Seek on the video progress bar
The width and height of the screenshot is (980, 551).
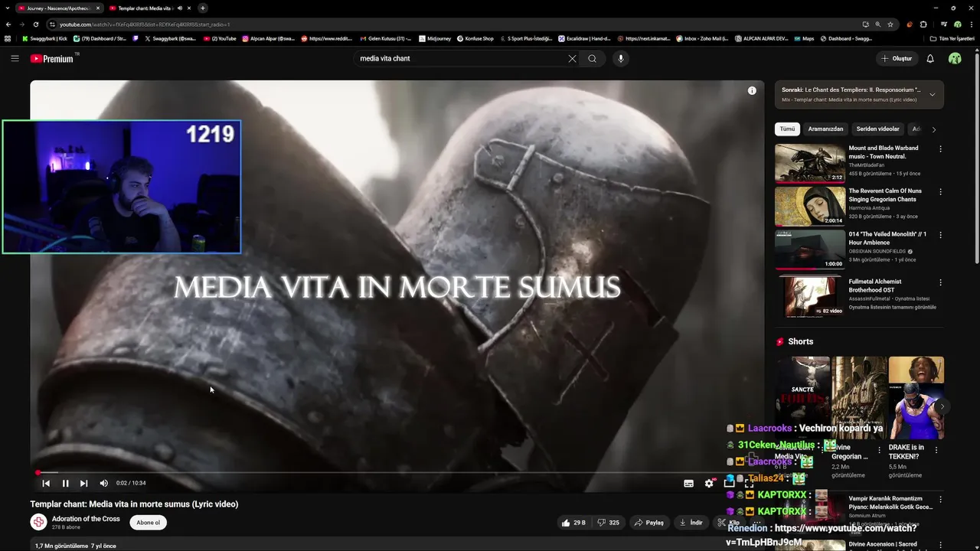(397, 472)
